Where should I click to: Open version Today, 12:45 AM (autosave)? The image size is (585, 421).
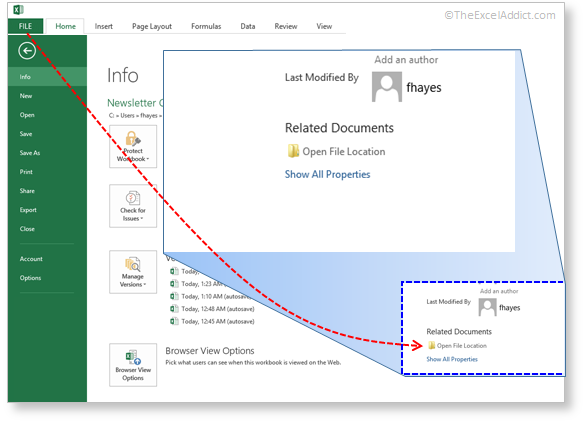point(218,321)
